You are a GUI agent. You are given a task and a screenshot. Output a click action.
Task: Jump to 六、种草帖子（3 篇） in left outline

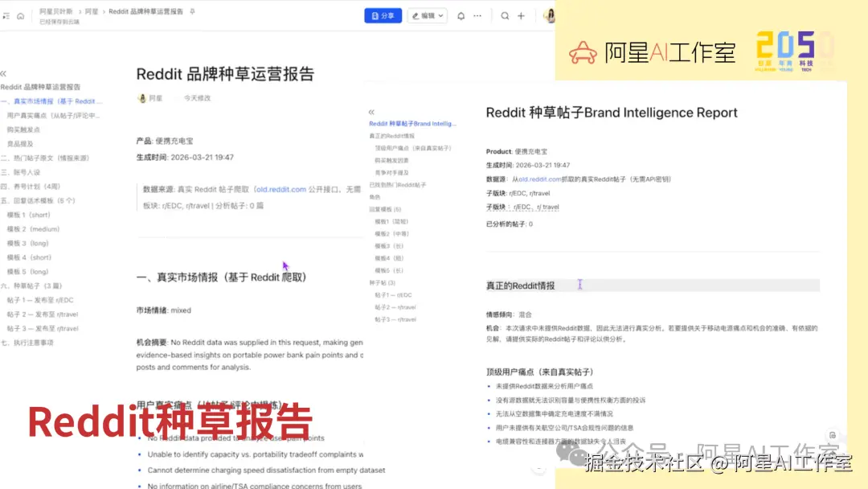click(31, 286)
